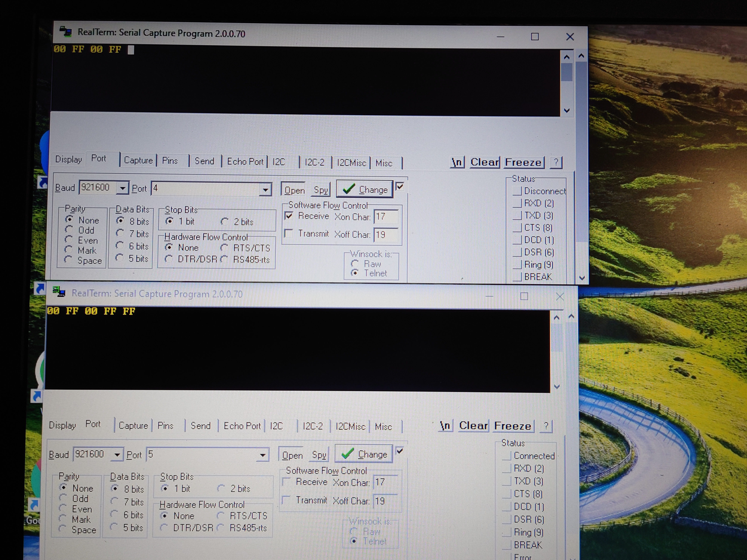Click the help question mark in bottom window
747x560 pixels.
pos(546,426)
